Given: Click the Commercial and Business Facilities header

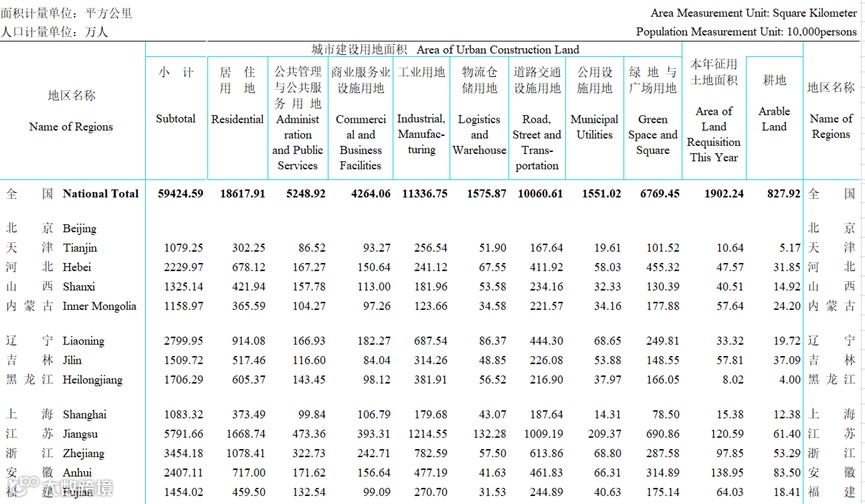Looking at the screenshot, I should coord(361,142).
